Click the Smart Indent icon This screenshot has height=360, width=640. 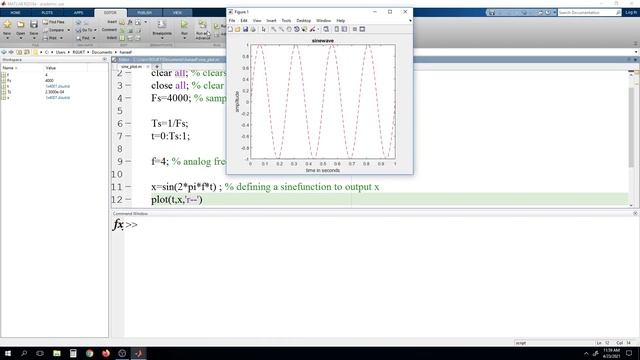click(122, 38)
